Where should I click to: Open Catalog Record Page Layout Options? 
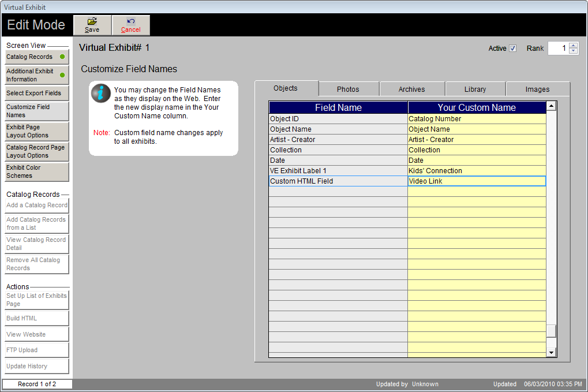click(x=37, y=152)
